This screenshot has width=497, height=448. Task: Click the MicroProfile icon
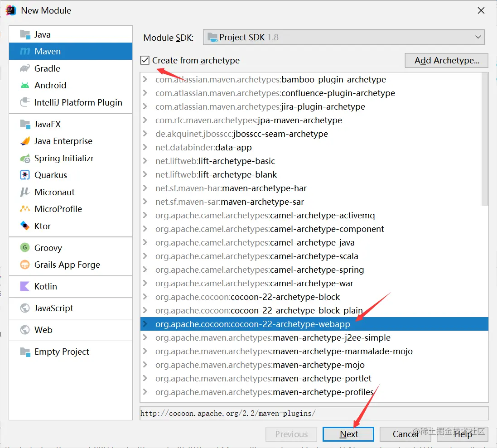point(25,209)
